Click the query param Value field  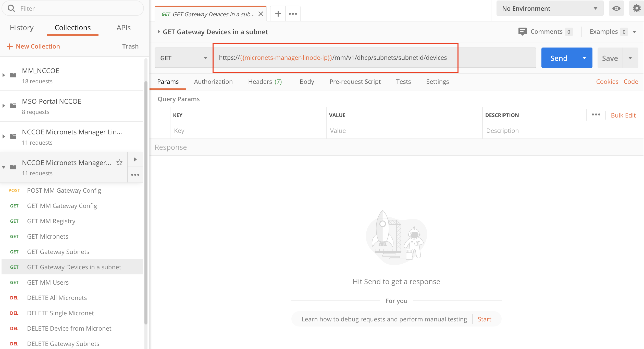[x=404, y=131]
